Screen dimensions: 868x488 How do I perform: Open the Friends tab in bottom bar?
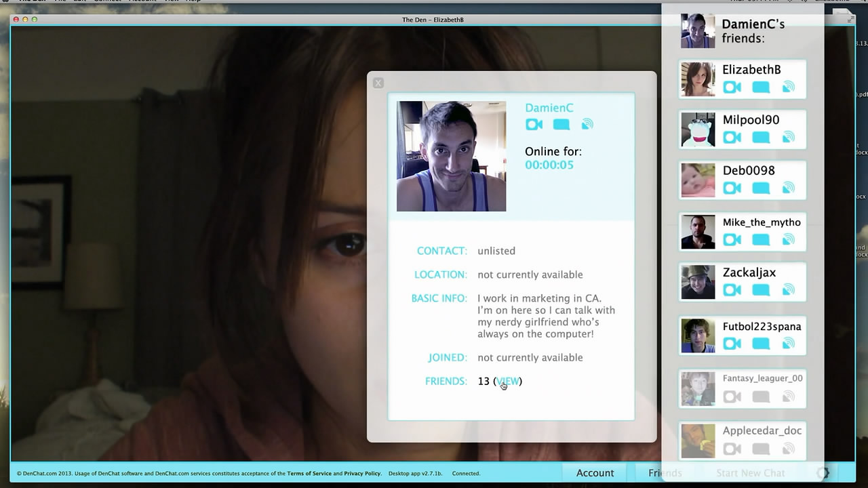point(665,473)
